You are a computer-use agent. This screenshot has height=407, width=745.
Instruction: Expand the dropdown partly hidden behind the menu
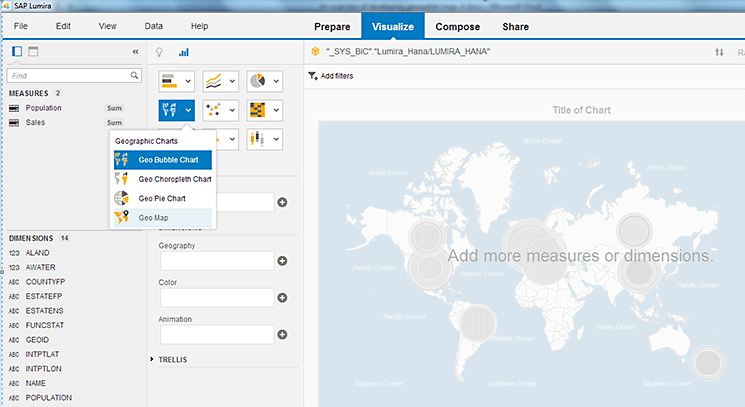(232, 139)
